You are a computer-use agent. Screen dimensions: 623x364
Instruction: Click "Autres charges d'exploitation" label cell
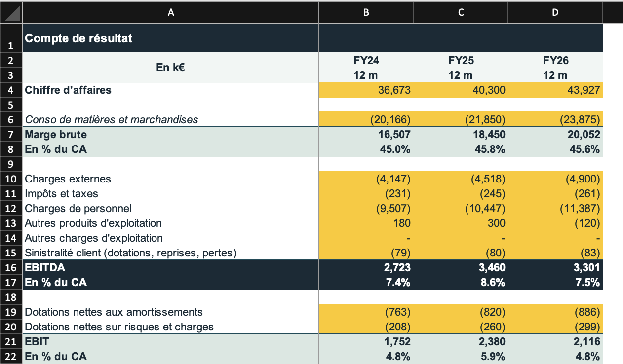point(170,238)
